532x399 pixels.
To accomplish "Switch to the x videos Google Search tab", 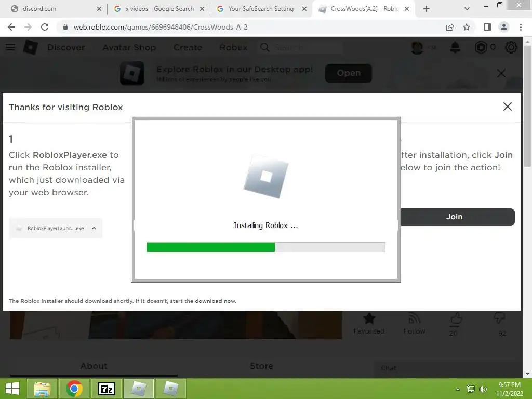I will [x=159, y=9].
